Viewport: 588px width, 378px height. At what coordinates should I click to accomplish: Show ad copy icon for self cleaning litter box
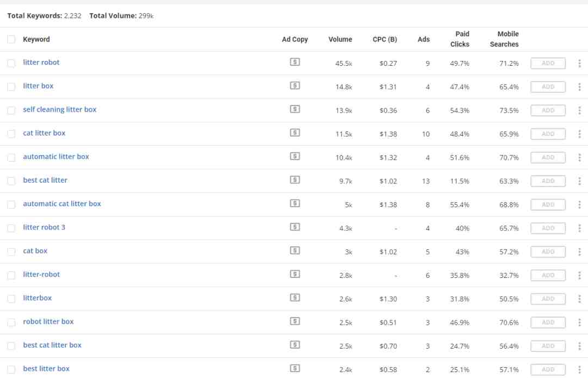295,109
